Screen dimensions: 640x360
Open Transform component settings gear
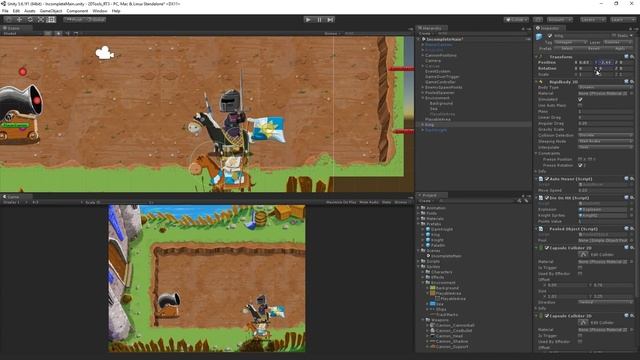(632, 56)
